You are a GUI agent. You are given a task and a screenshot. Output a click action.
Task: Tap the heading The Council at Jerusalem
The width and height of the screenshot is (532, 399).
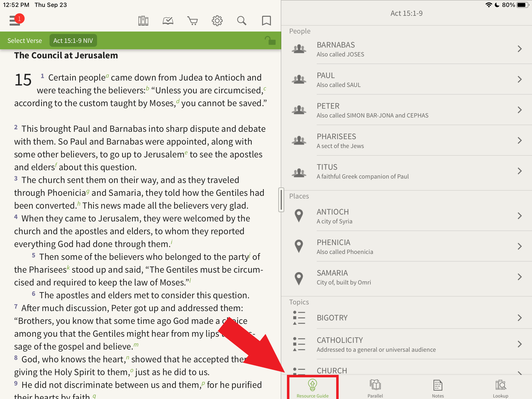pyautogui.click(x=66, y=55)
